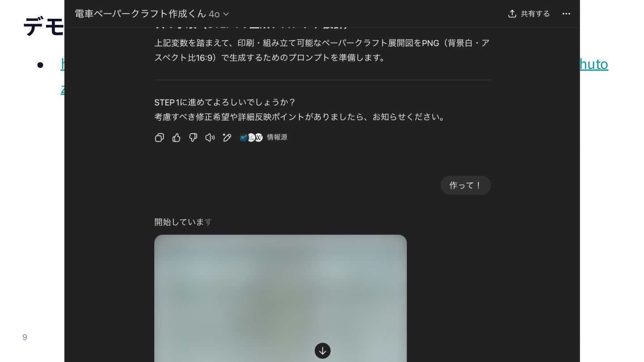Copy the assistant's response with the copy icon
This screenshot has height=362, width=644.
point(159,138)
